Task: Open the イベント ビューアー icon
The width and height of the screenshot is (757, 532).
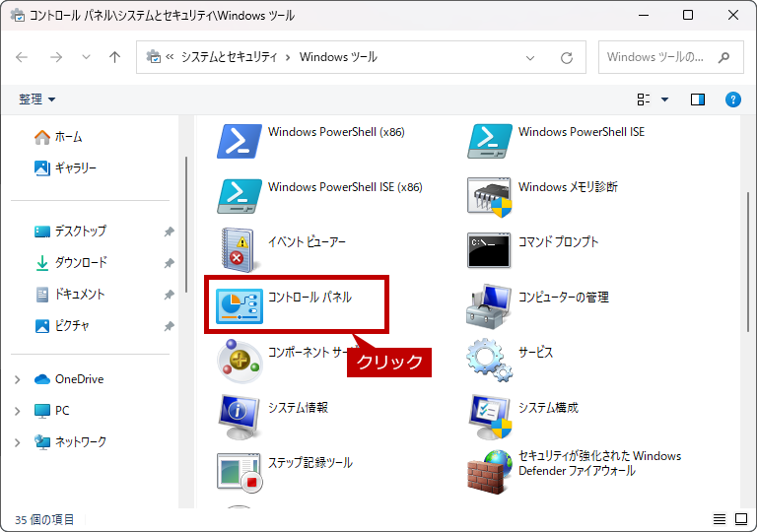Action: 239,250
